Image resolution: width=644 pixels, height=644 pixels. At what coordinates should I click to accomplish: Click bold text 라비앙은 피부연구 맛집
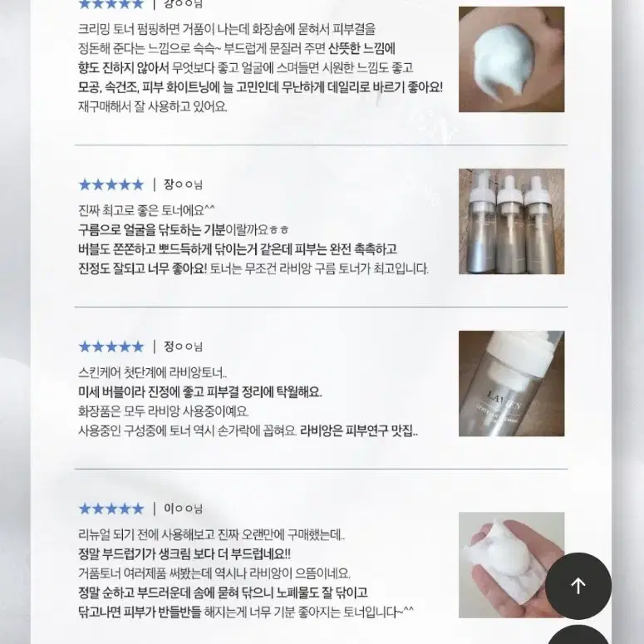coord(359,431)
